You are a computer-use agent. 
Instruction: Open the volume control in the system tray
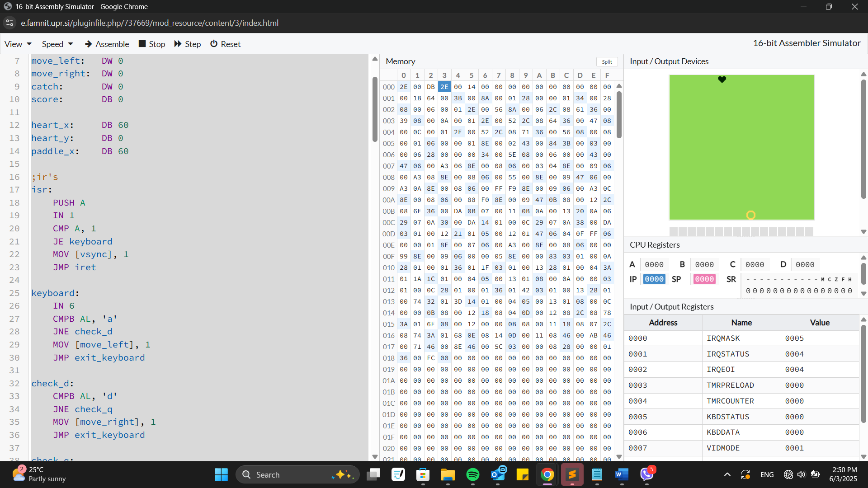click(x=801, y=474)
